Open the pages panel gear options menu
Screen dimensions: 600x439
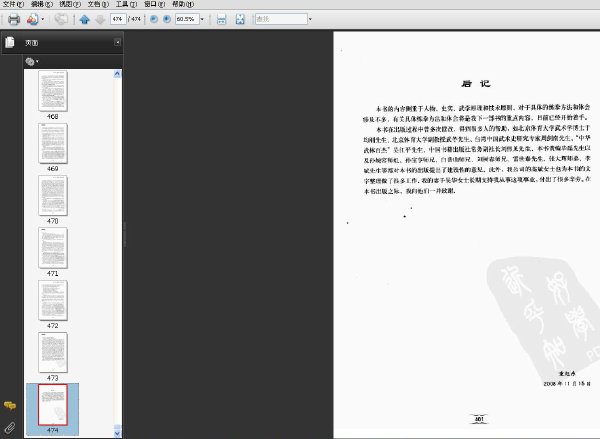point(32,61)
